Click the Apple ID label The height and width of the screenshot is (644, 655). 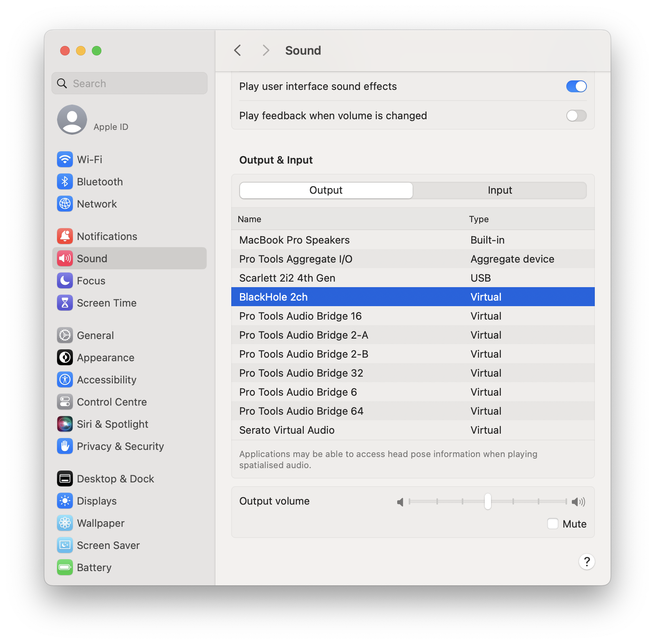click(x=111, y=127)
